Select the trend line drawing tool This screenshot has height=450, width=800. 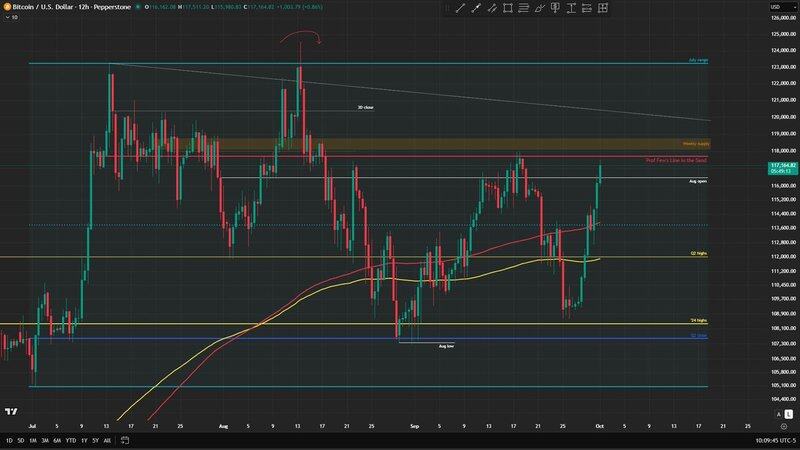[x=459, y=8]
